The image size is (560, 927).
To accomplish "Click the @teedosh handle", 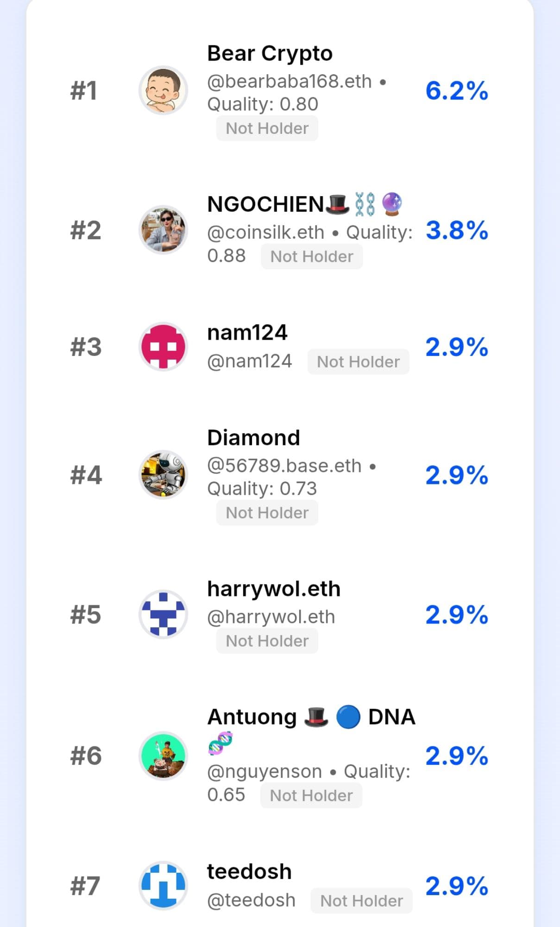I will point(251,900).
